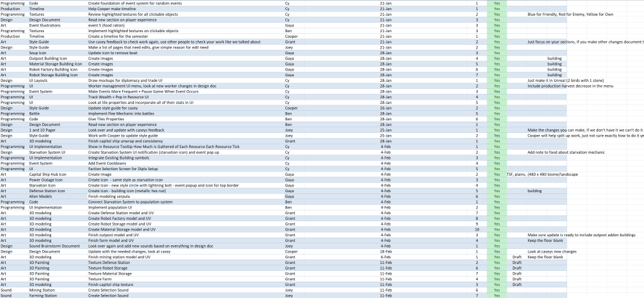Click the 'Soup Icon' cell

click(42, 52)
